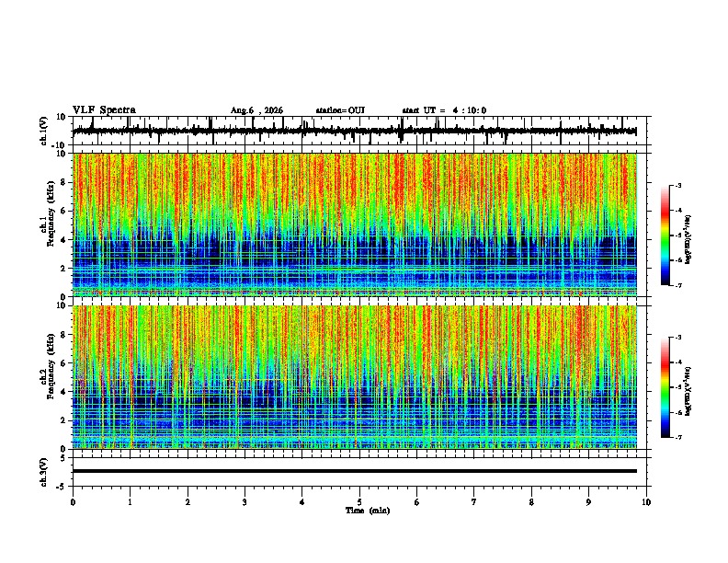Click the 'VLF Spectra' plot title
728x563 pixels.
(104, 110)
